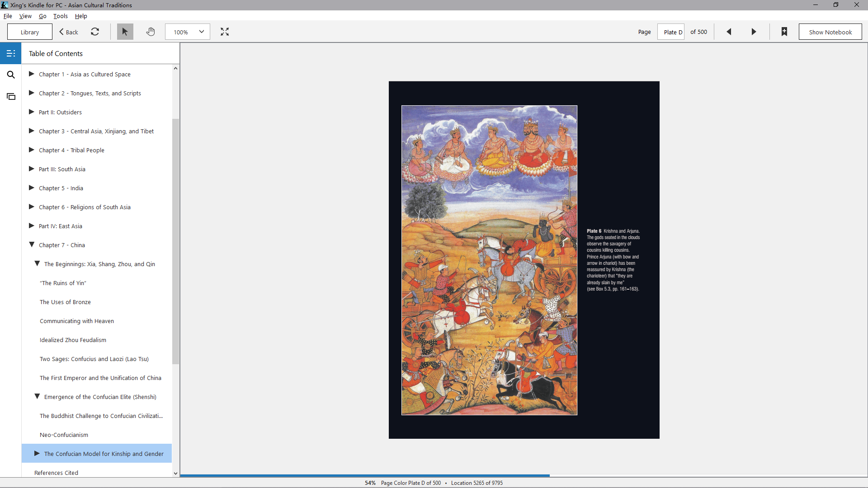Jump to The Buddhist Challenge to Confucian Civilization

click(101, 416)
